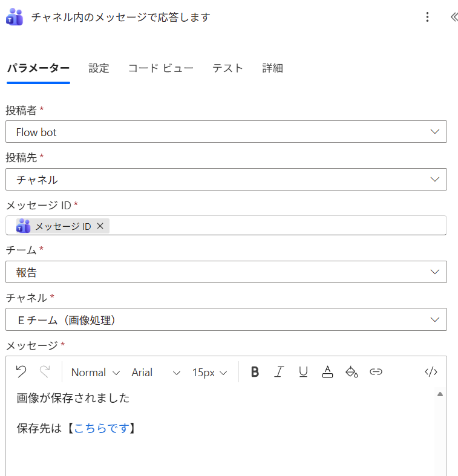
Task: Open the font color picker
Action: [327, 371]
